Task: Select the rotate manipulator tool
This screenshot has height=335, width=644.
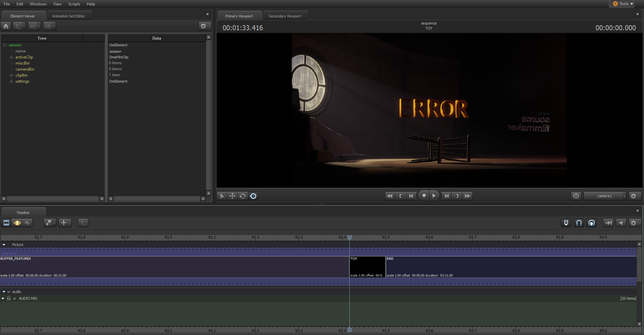Action: (x=243, y=196)
